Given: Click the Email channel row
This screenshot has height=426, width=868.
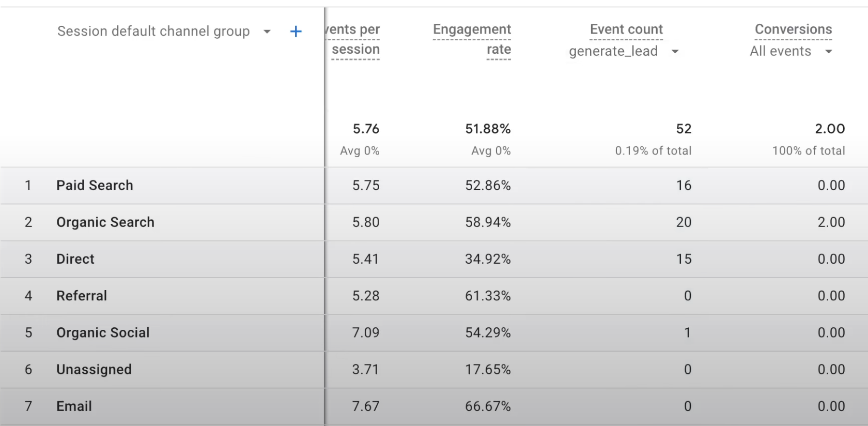Looking at the screenshot, I should pyautogui.click(x=74, y=406).
